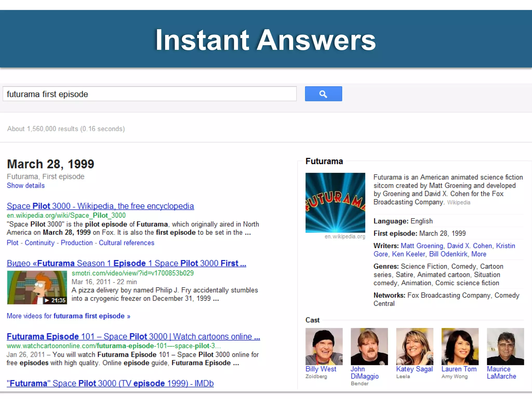Click the watchcartoononline.com green URL
Viewport: 532px width, 399px height.
(x=114, y=346)
